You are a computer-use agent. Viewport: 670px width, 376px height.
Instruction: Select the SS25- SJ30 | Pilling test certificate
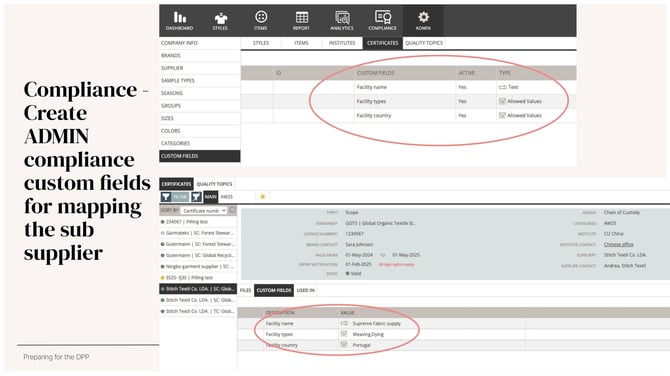pyautogui.click(x=198, y=277)
